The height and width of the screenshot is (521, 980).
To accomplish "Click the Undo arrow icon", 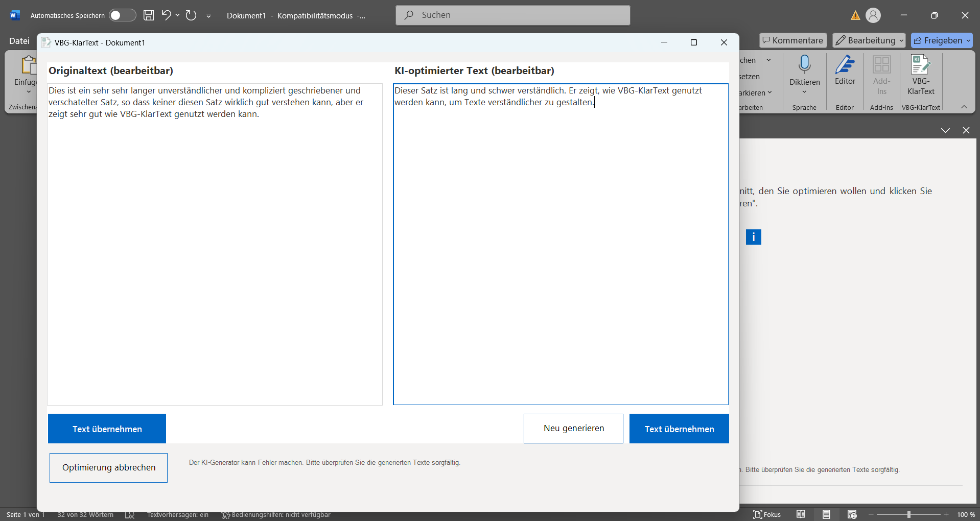I will [x=166, y=15].
